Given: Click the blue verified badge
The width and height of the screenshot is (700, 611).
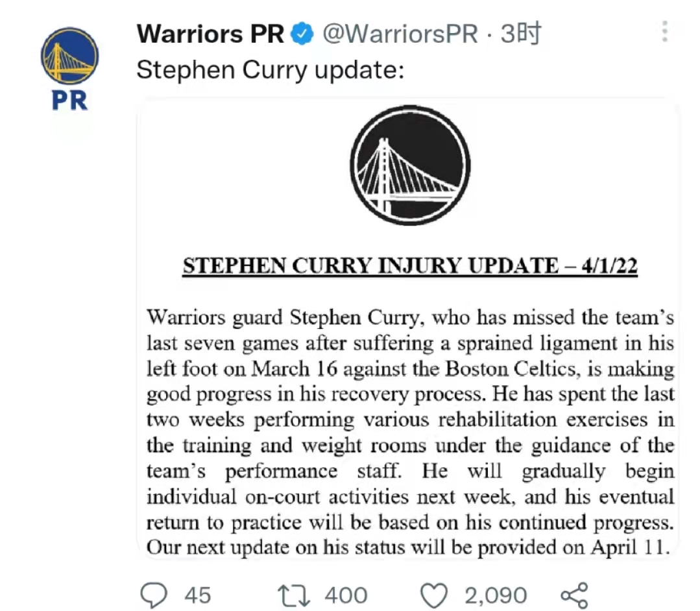Looking at the screenshot, I should point(302,34).
